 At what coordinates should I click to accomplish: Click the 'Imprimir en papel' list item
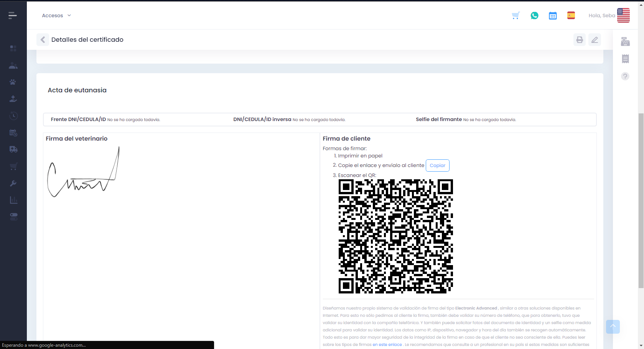[360, 156]
